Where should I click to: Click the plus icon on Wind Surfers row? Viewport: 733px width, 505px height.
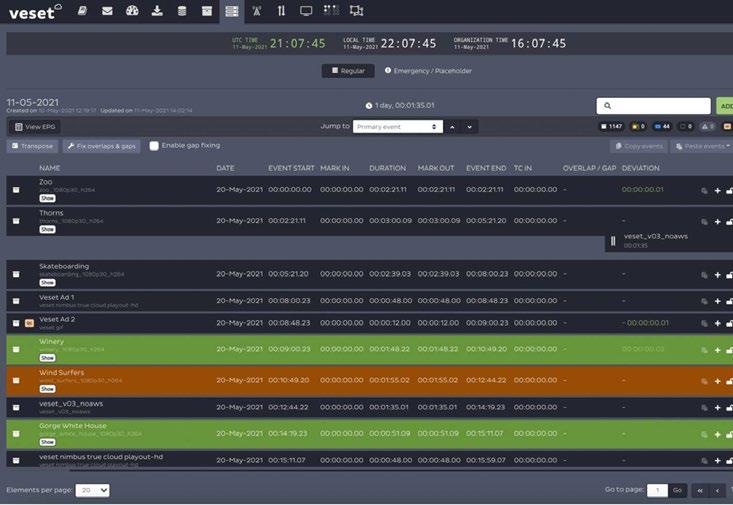click(x=718, y=381)
